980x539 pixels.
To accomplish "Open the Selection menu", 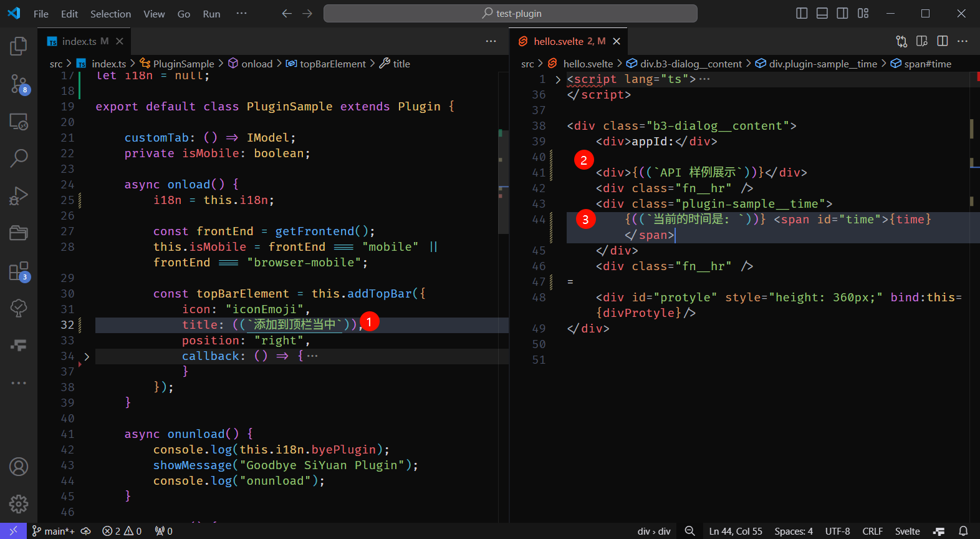I will tap(110, 14).
